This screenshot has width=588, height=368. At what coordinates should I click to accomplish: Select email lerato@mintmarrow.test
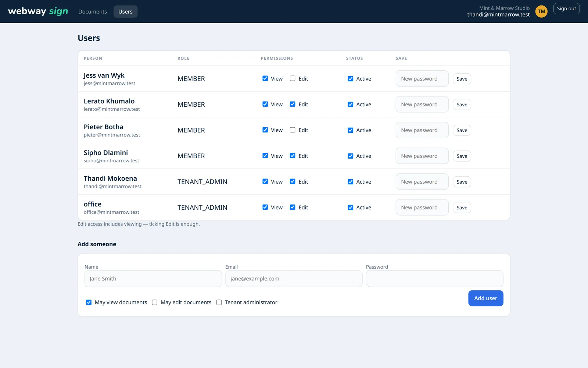pos(112,109)
